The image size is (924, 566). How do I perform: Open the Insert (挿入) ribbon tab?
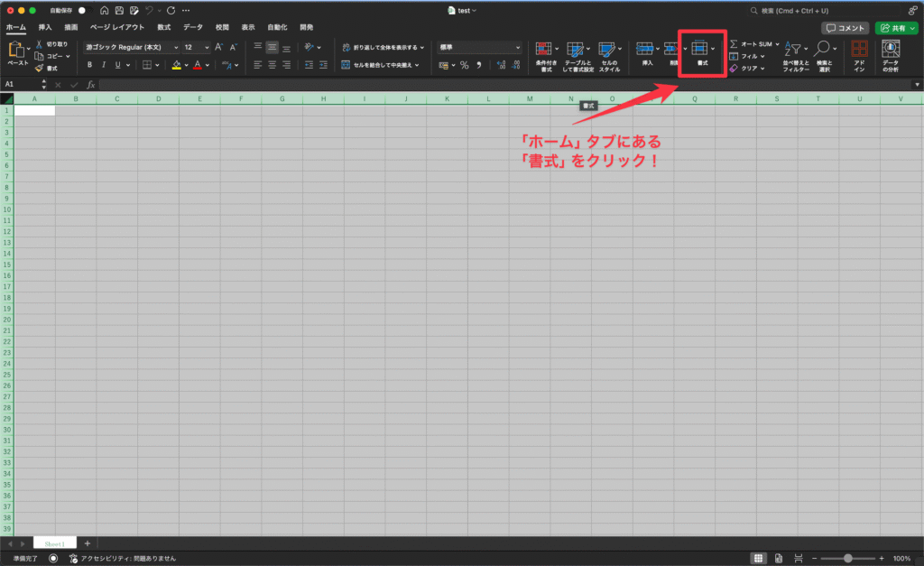(45, 28)
